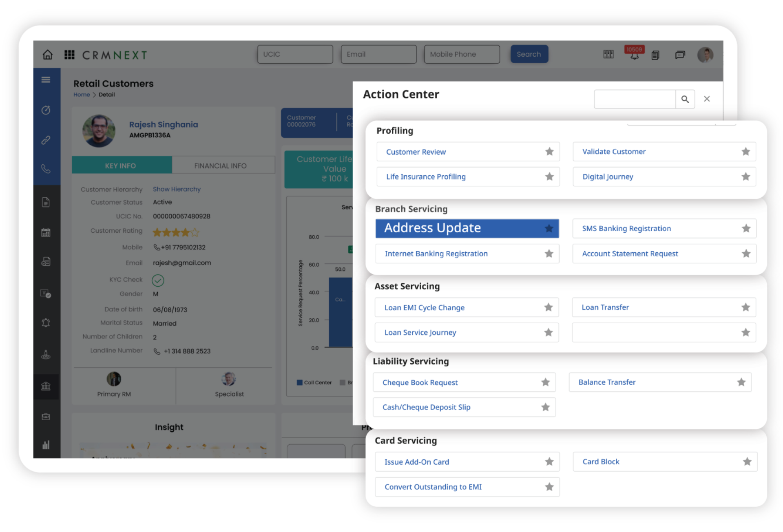Click the chat/messaging icon

[679, 55]
